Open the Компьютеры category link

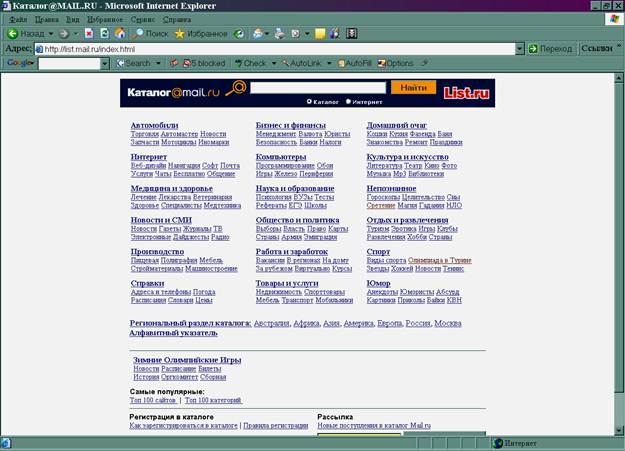281,157
